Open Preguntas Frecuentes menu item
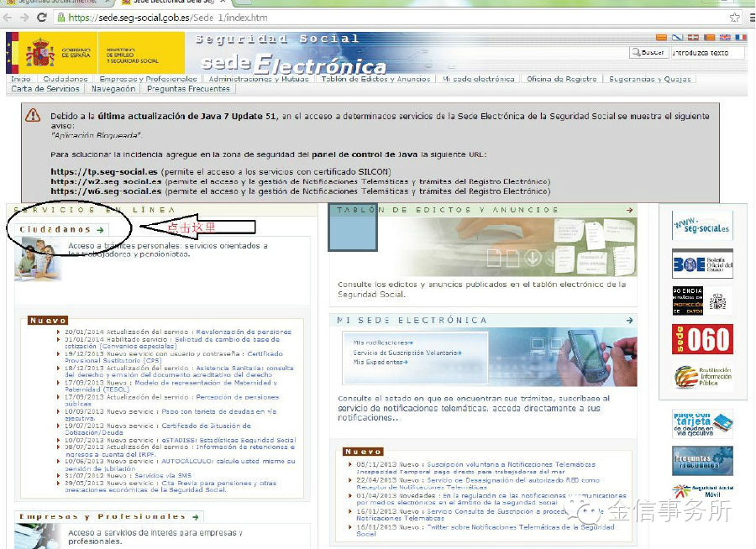Viewport: 756px width, 549px height. pyautogui.click(x=188, y=89)
